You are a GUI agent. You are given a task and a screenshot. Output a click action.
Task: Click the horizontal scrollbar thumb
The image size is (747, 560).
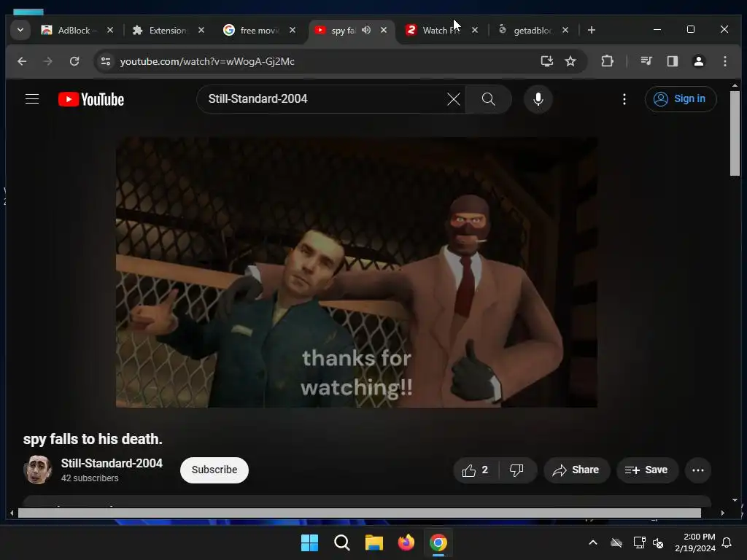pos(359,513)
